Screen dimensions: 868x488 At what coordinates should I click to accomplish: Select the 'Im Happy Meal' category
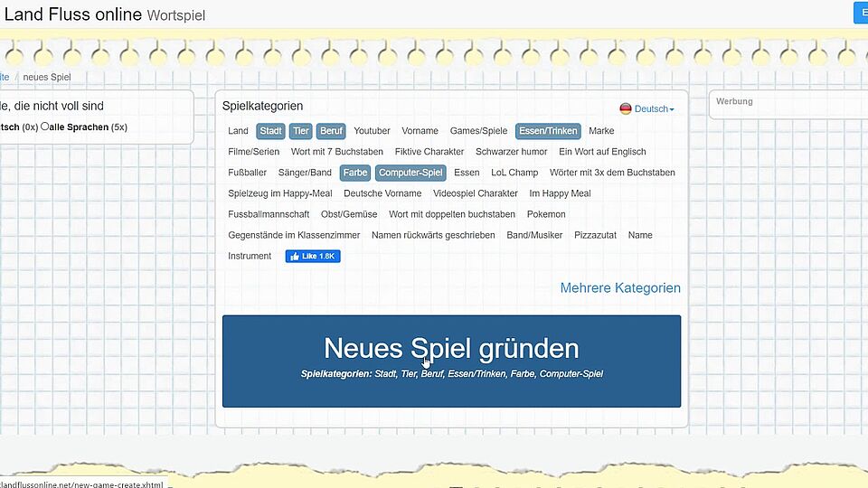tap(561, 193)
